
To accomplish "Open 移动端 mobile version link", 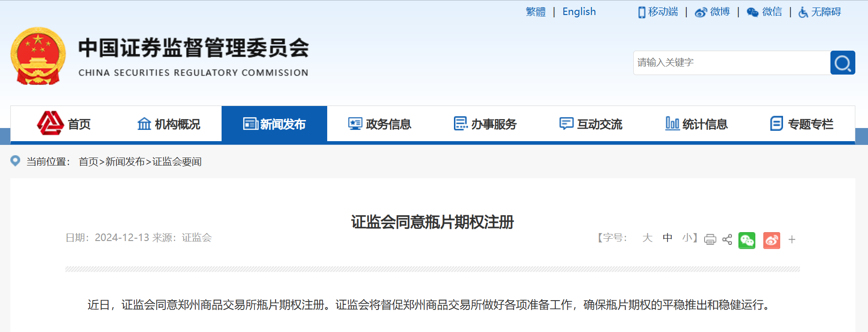I will click(x=658, y=12).
